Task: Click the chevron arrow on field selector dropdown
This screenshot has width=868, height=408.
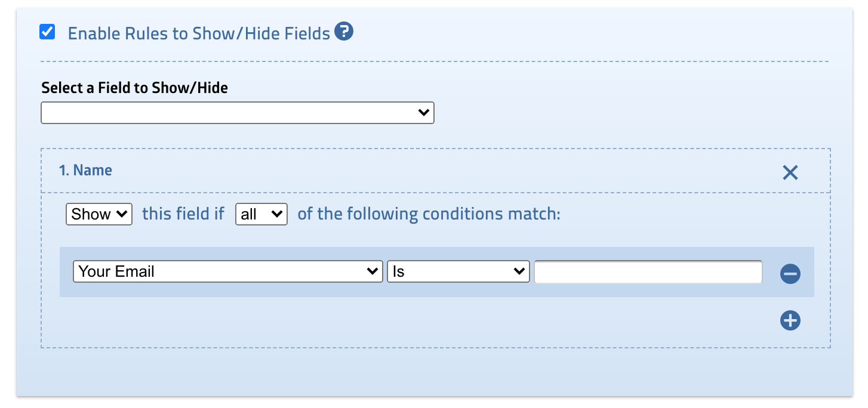Action: pyautogui.click(x=424, y=113)
